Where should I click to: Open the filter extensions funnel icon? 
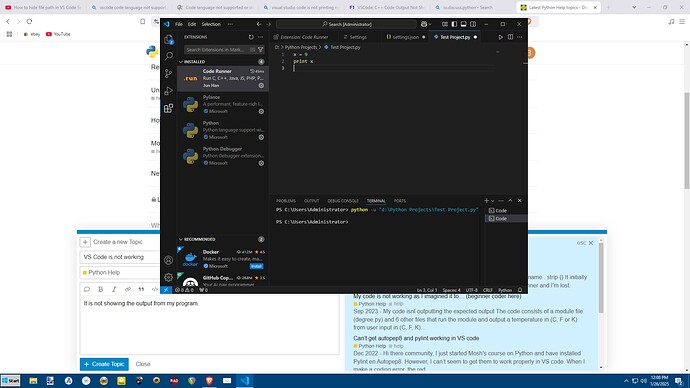pyautogui.click(x=261, y=50)
